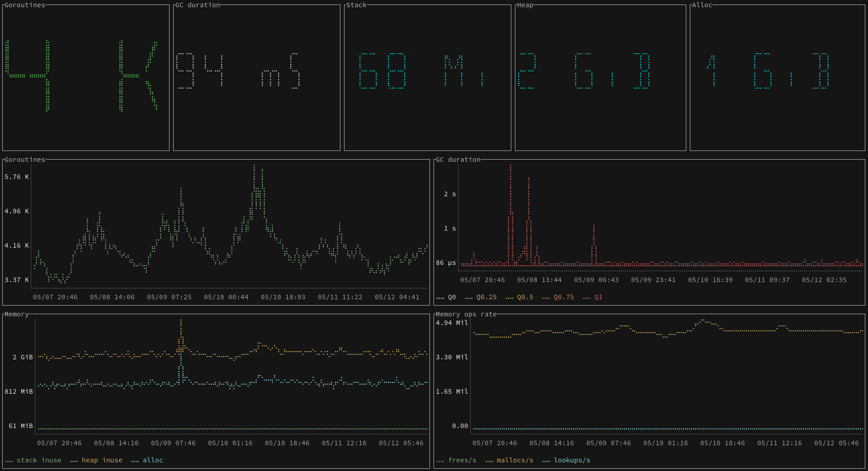Click 05/10 01:16 label under Memory ops rate
This screenshot has width=868, height=471.
pyautogui.click(x=665, y=443)
